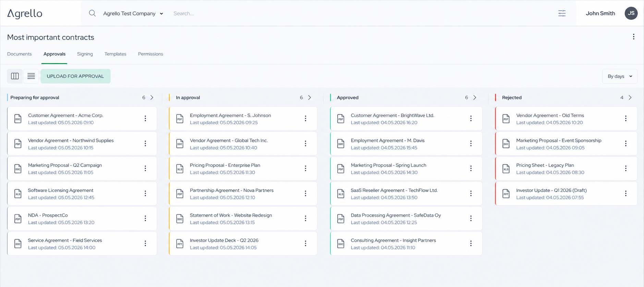Expand the Preparing for approval column chevron

tap(152, 97)
